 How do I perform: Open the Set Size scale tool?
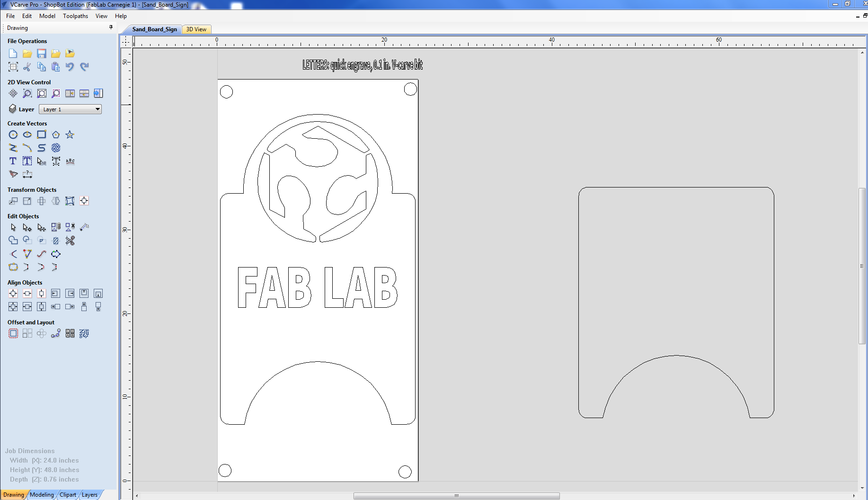[27, 201]
